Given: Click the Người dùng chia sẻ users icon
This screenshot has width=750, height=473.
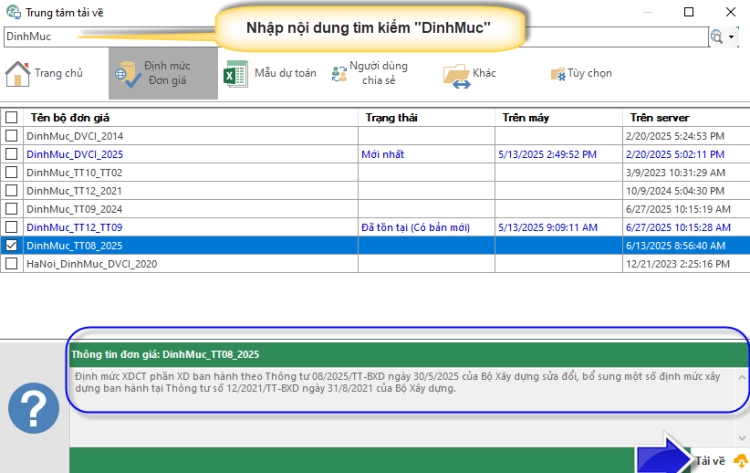Looking at the screenshot, I should click(339, 74).
